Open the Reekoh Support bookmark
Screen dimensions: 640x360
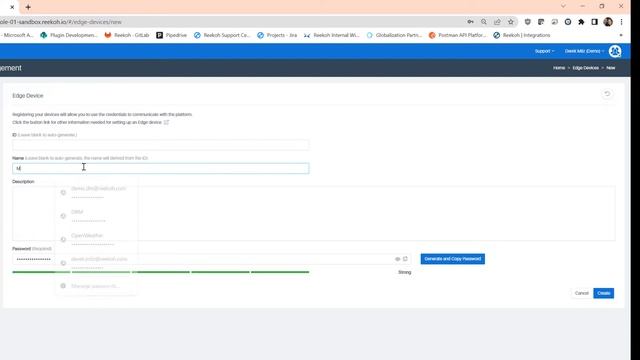point(222,36)
